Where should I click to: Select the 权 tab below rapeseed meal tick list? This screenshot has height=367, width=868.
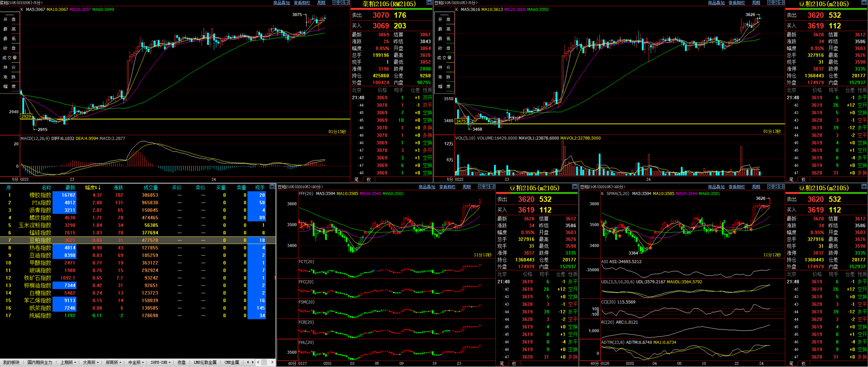click(x=369, y=180)
